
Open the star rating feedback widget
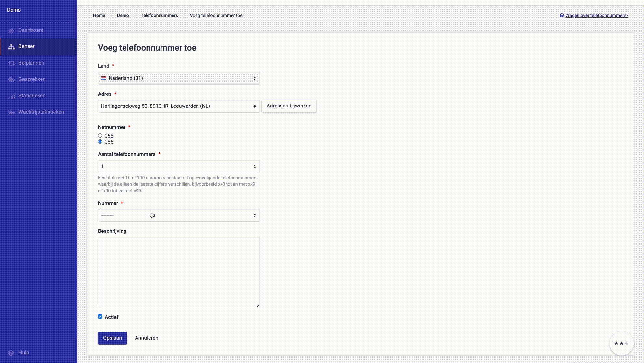(621, 343)
